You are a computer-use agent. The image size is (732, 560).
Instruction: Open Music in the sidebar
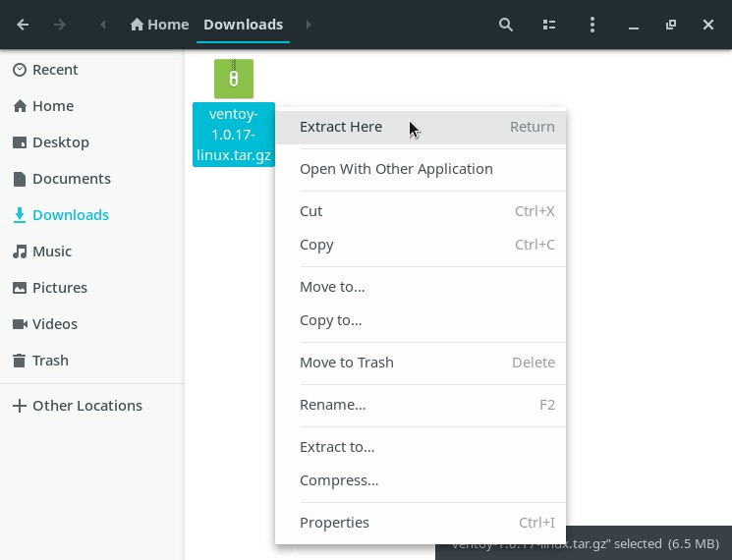pyautogui.click(x=92, y=252)
